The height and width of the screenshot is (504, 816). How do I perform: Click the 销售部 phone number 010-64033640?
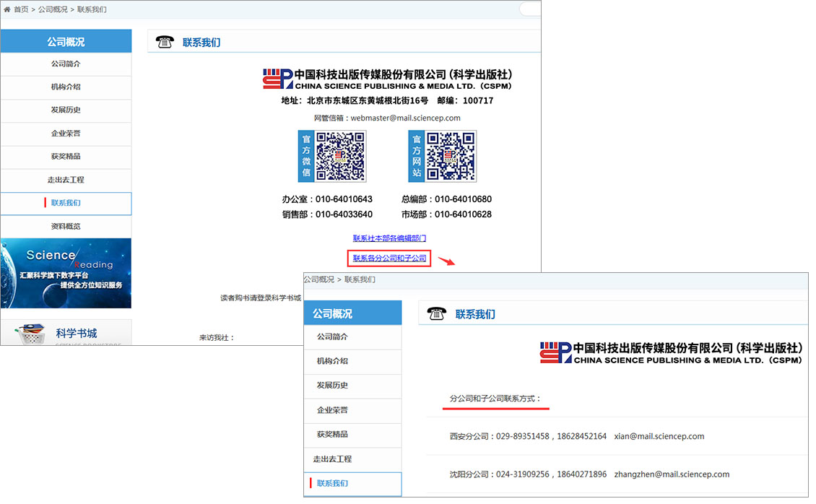pyautogui.click(x=344, y=214)
